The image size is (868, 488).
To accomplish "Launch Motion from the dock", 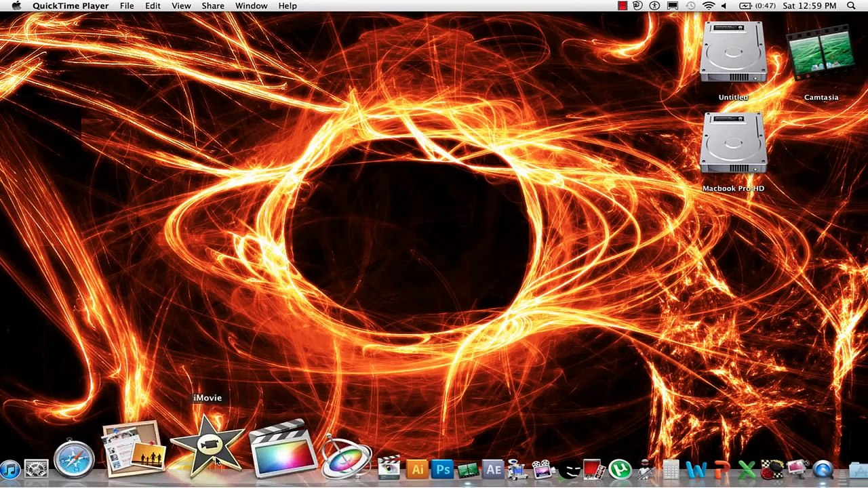I will tap(346, 457).
